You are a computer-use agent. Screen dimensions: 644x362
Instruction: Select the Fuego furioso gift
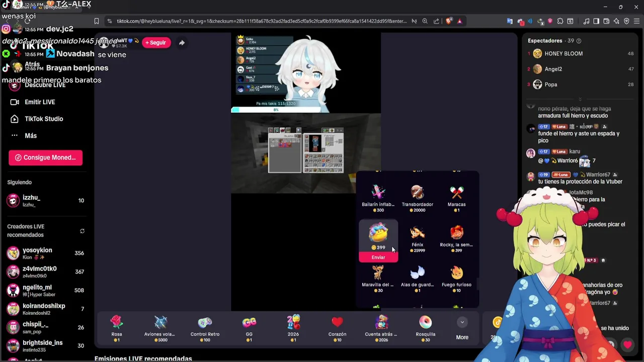(457, 279)
